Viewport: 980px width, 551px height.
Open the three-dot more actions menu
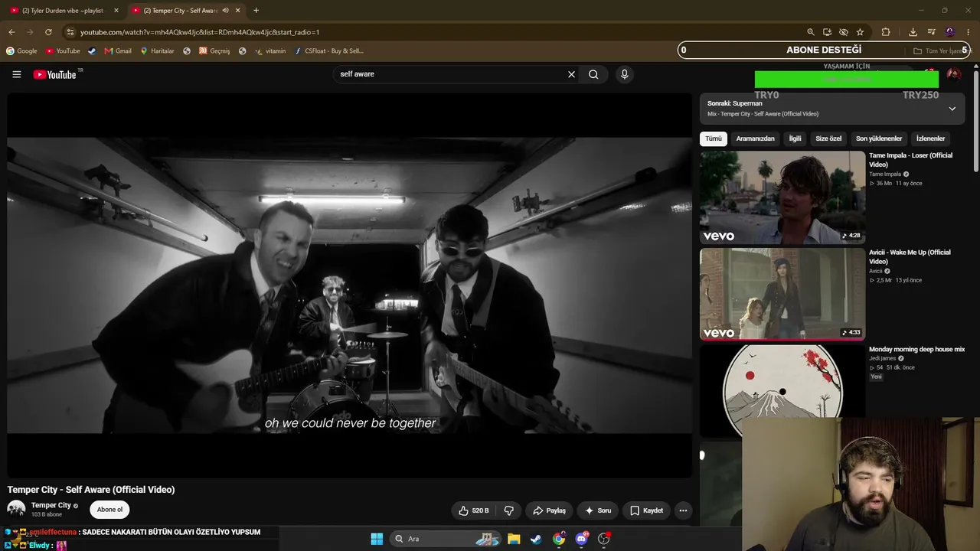coord(683,510)
